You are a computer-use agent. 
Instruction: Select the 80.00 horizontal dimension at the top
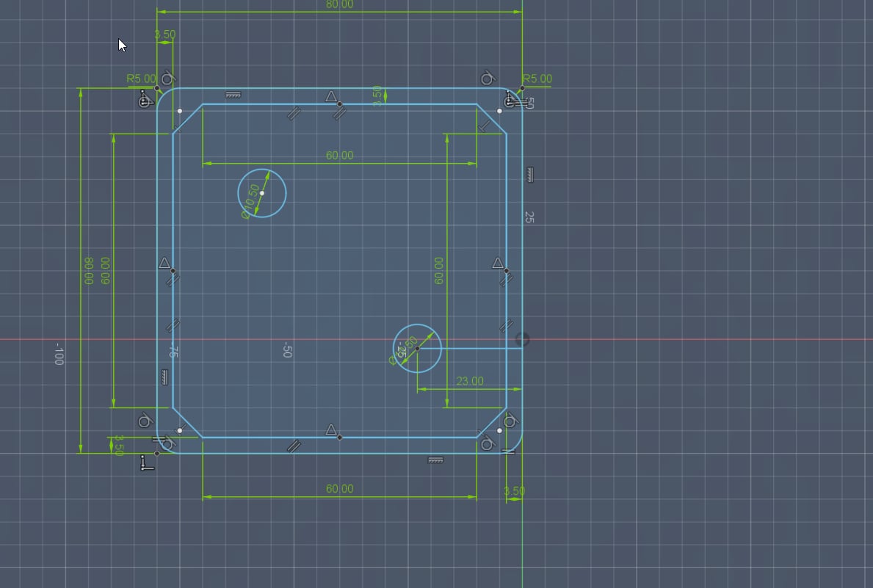tap(339, 4)
